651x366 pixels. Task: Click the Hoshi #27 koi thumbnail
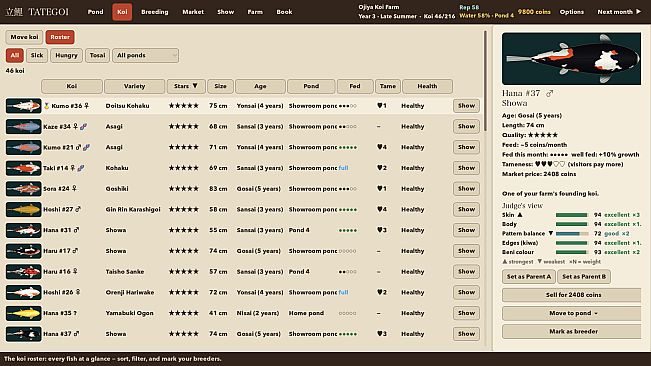(x=24, y=210)
